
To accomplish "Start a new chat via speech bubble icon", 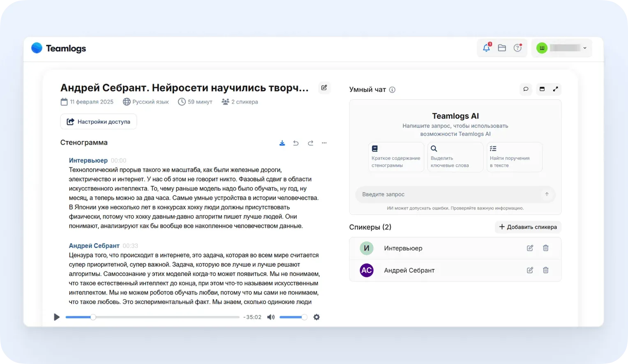I will [x=526, y=89].
